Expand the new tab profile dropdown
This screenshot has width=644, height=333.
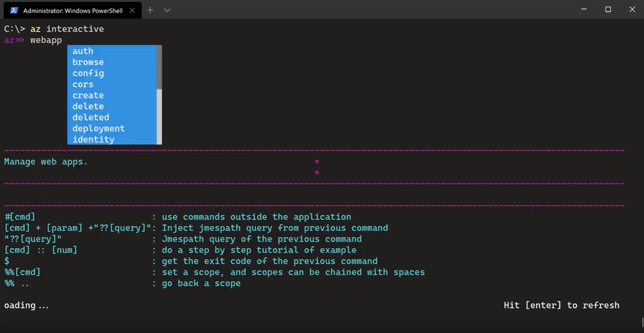tap(167, 10)
